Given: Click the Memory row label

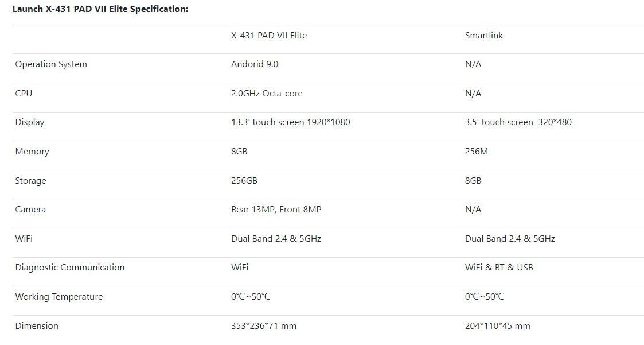Looking at the screenshot, I should 32,152.
